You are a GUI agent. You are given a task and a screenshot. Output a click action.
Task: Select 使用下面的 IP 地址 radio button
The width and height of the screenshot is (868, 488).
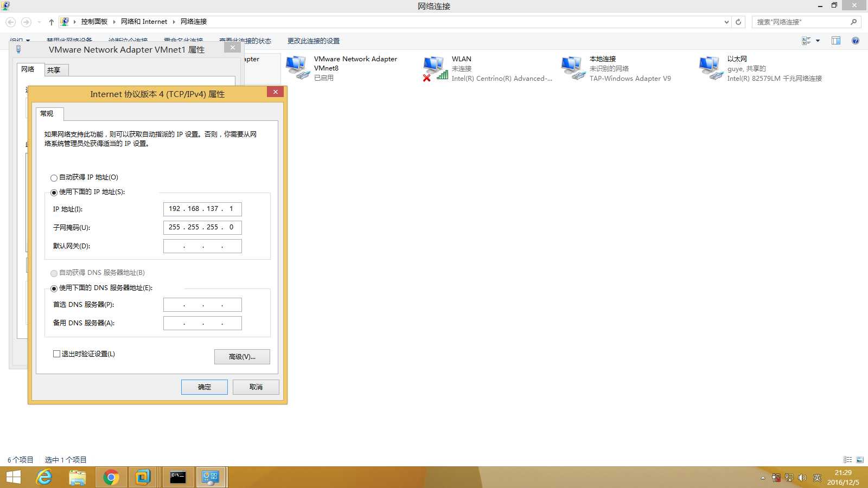click(x=54, y=192)
